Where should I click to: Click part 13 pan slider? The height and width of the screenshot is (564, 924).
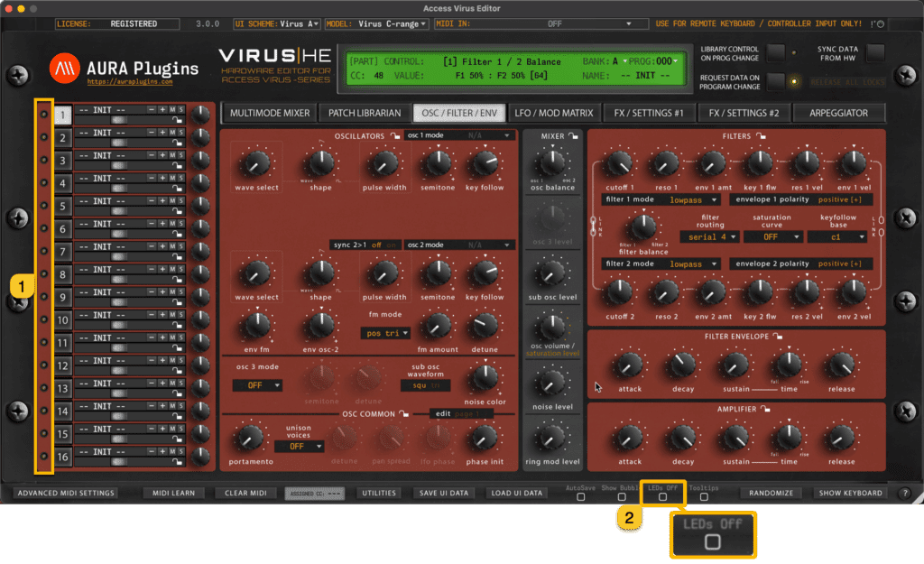120,393
